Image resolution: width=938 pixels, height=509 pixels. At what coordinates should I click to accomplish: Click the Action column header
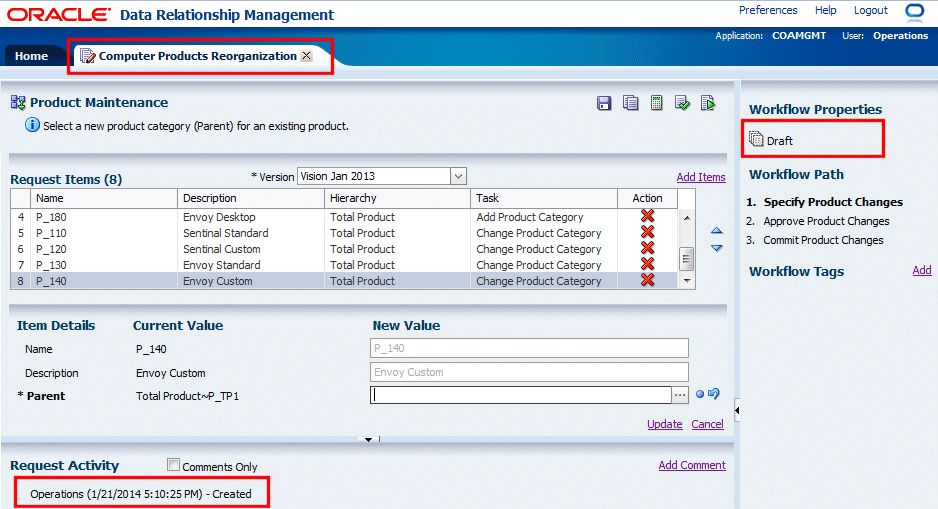[647, 198]
